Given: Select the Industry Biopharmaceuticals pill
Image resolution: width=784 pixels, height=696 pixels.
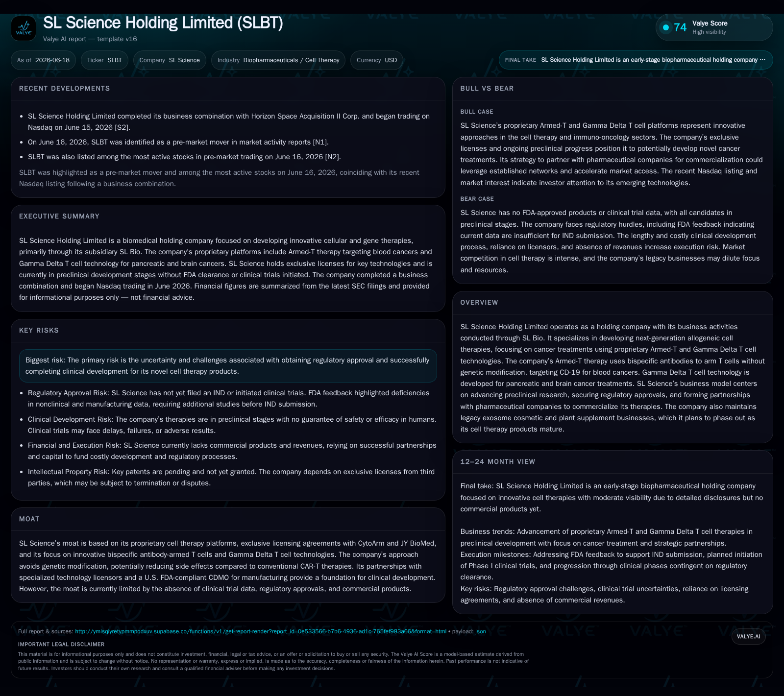Looking at the screenshot, I should coord(278,60).
